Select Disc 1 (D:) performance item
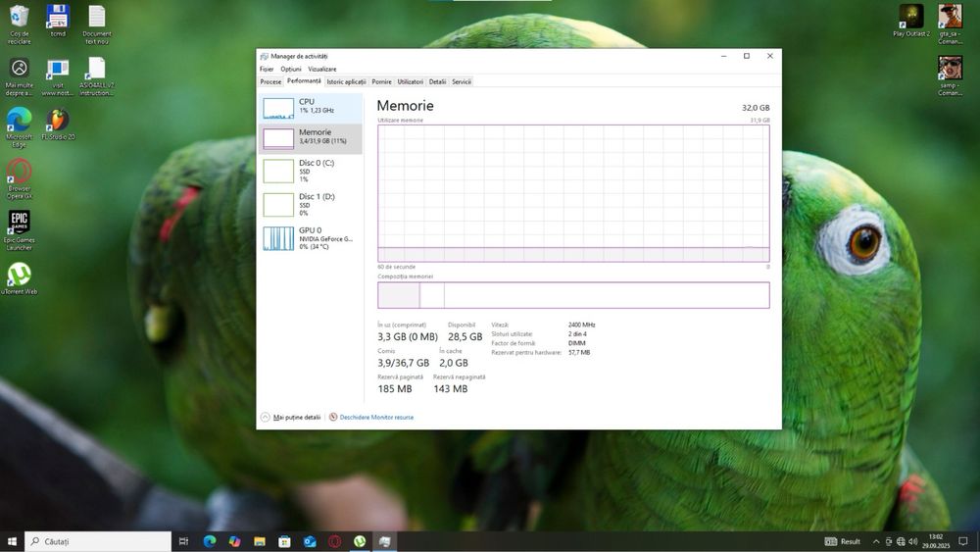 tap(311, 204)
